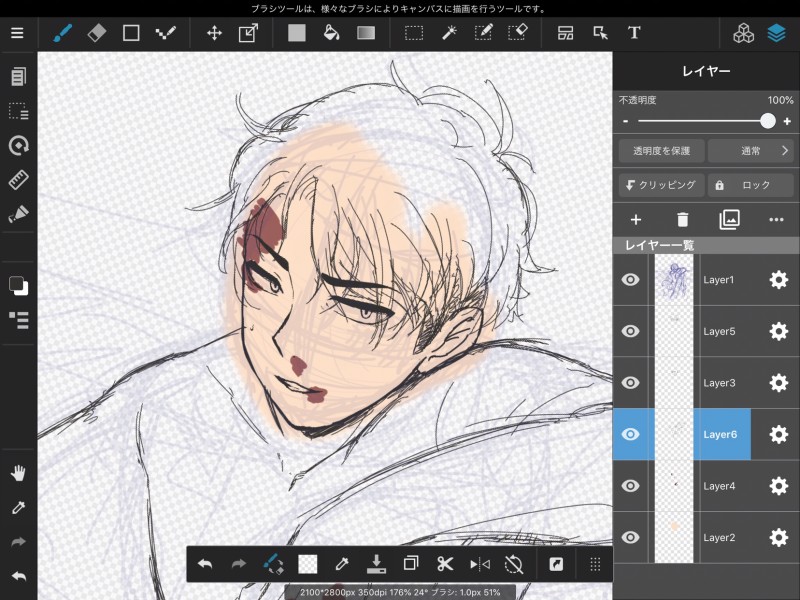The width and height of the screenshot is (800, 600).
Task: Hide Layer3 with its eye icon
Action: point(631,383)
